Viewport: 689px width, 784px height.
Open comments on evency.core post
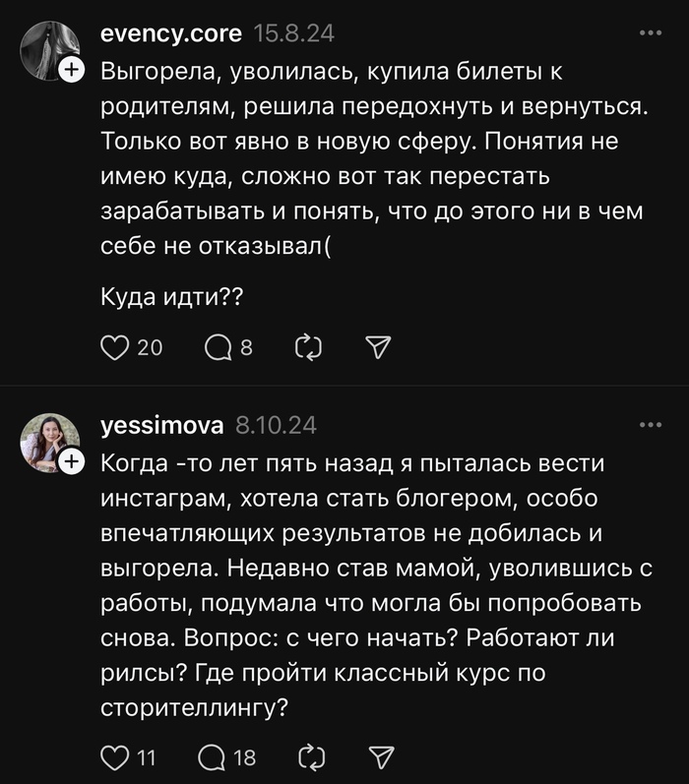coord(216,346)
